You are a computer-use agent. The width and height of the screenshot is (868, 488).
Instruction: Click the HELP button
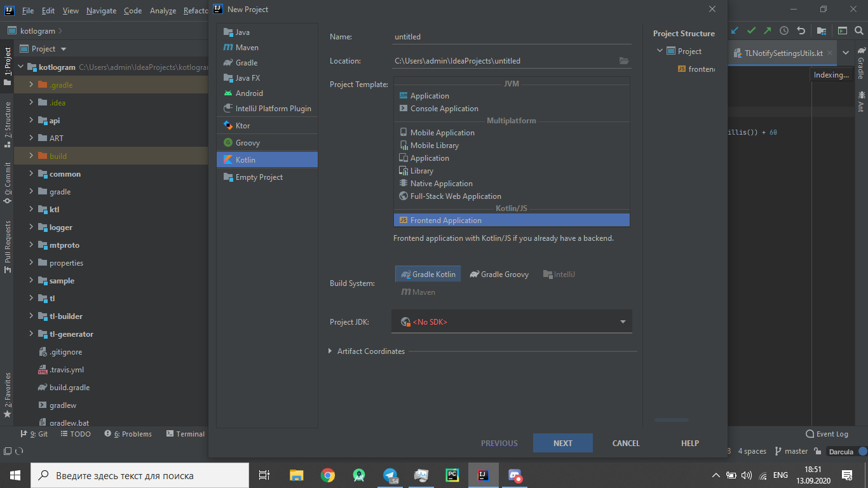click(690, 443)
